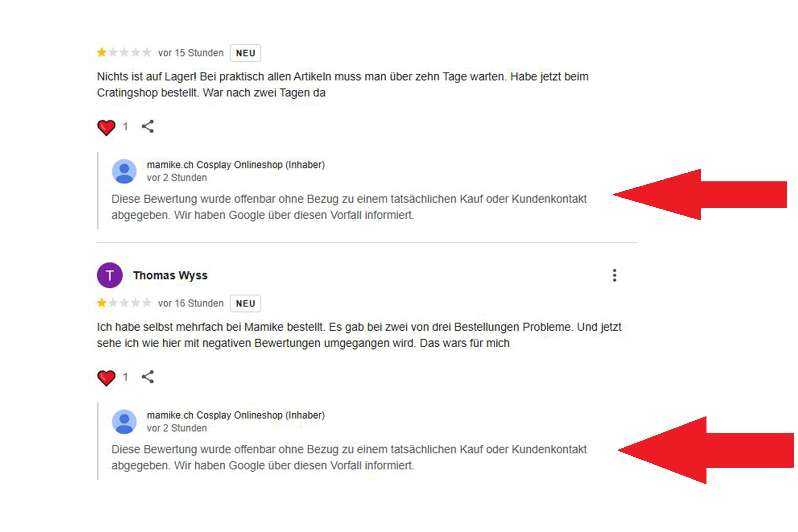This screenshot has height=532, width=798.
Task: Click owner avatar in second reply
Action: click(x=124, y=422)
